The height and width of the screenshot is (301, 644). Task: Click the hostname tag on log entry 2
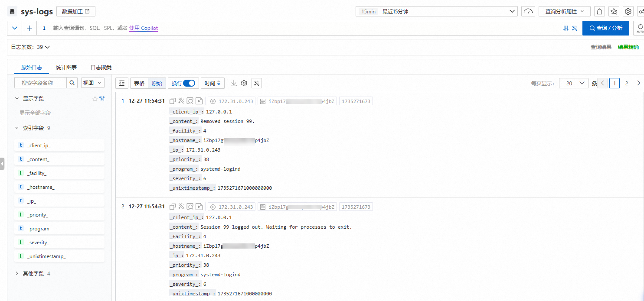pyautogui.click(x=297, y=207)
